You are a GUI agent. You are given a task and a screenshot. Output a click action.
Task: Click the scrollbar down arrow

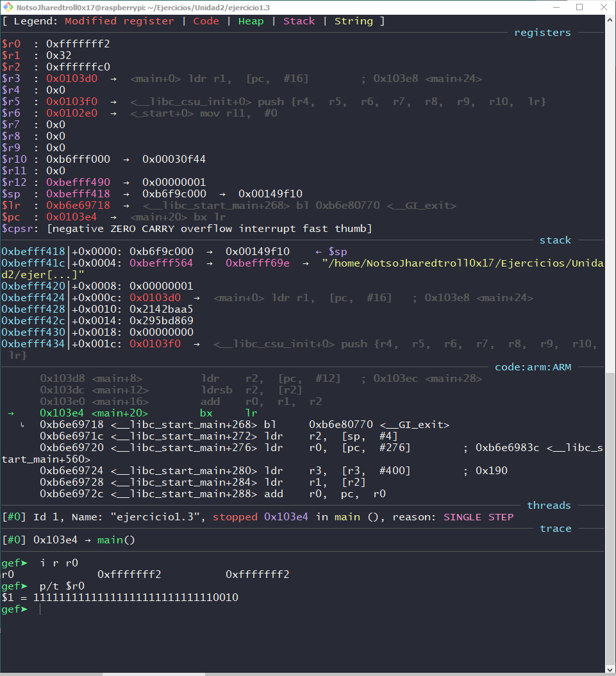[x=610, y=669]
